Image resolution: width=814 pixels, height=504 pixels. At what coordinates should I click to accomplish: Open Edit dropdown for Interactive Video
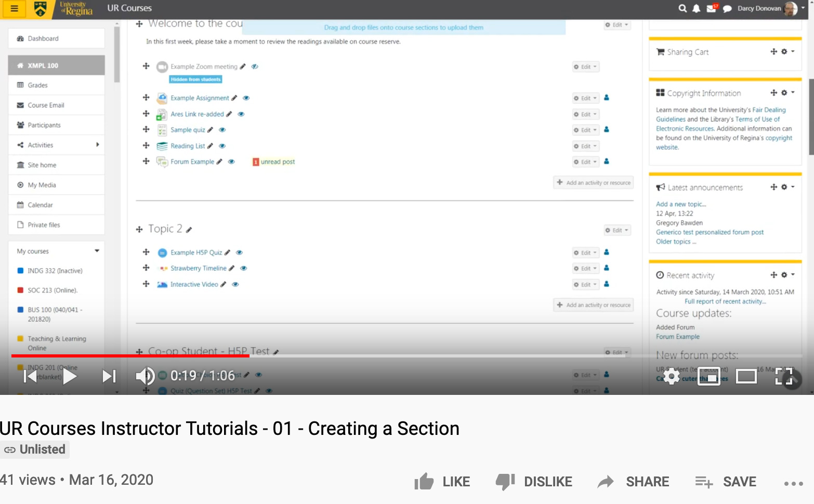[585, 284]
